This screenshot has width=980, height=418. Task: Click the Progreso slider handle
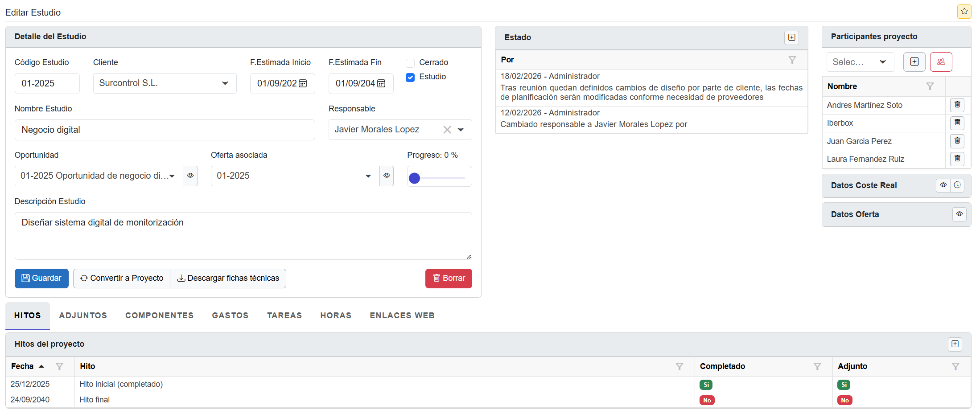(415, 178)
